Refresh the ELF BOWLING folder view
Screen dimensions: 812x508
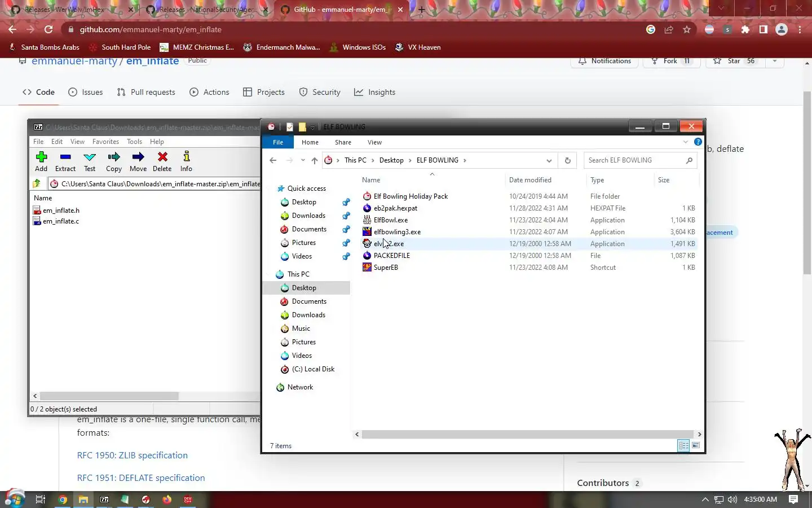[568, 160]
